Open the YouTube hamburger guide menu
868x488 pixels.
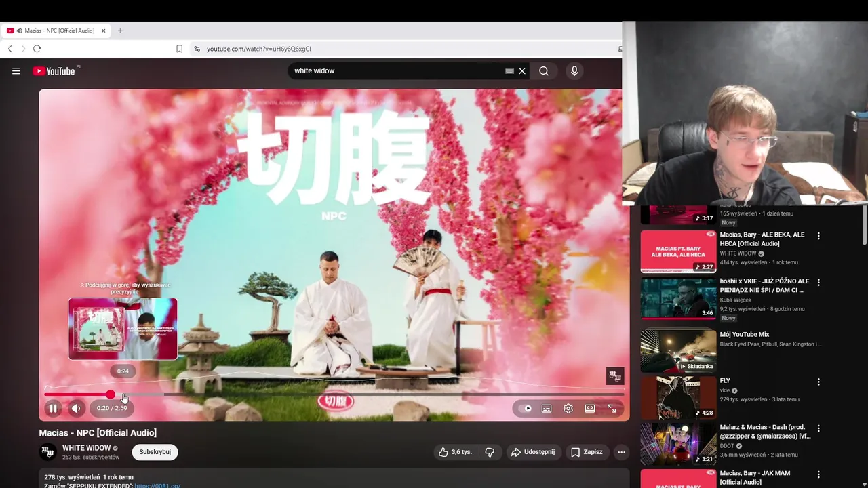click(x=16, y=70)
